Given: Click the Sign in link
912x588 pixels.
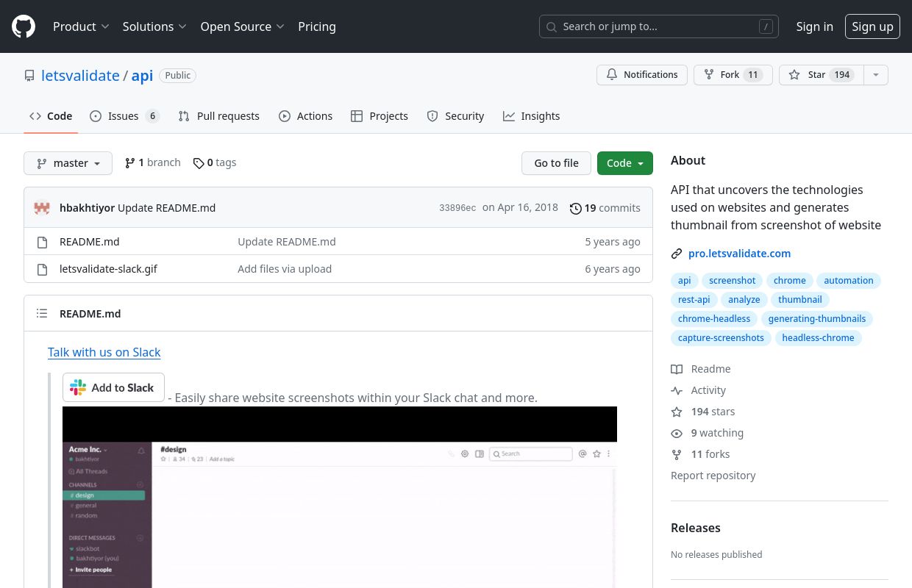Looking at the screenshot, I should [x=815, y=26].
